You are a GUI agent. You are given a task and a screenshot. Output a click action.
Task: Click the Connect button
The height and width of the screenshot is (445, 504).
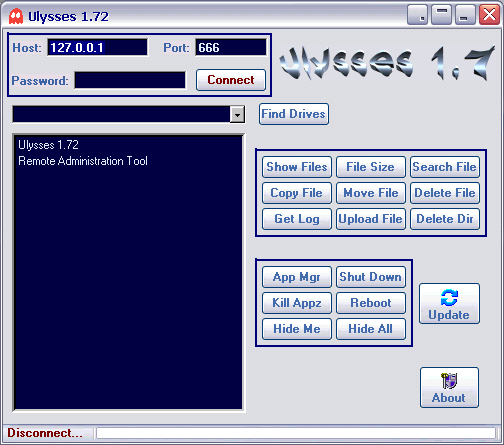tap(231, 80)
